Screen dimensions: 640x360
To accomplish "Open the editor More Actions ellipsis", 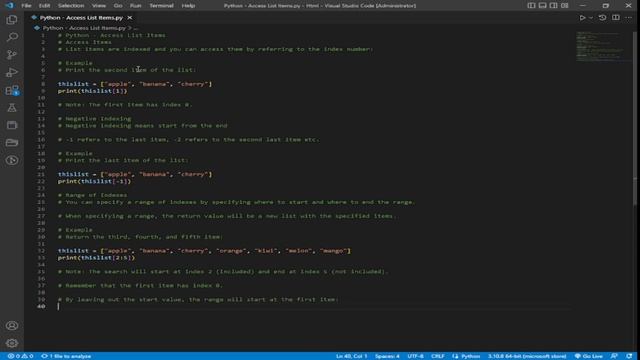I will tap(629, 18).
